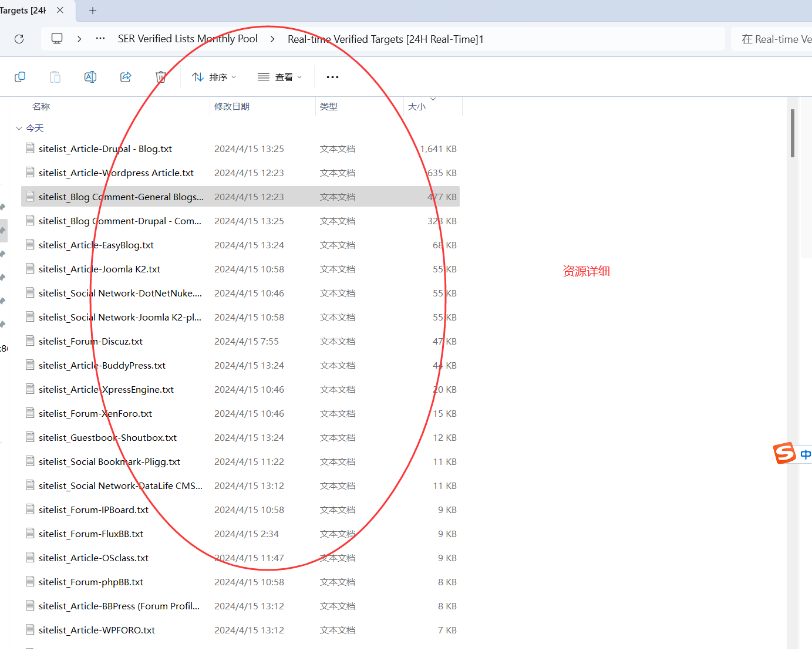Image resolution: width=812 pixels, height=651 pixels.
Task: Collapse the 今天 group
Action: pos(19,128)
